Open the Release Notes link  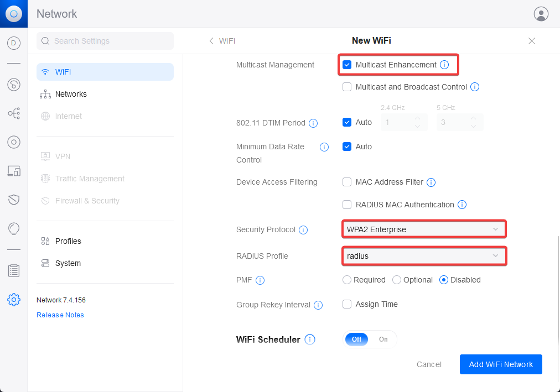(60, 315)
